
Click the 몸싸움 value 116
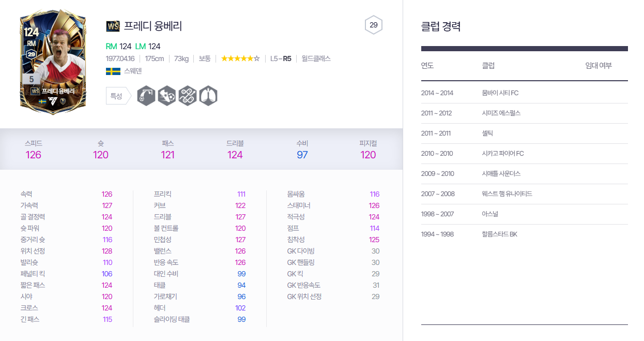pos(375,194)
